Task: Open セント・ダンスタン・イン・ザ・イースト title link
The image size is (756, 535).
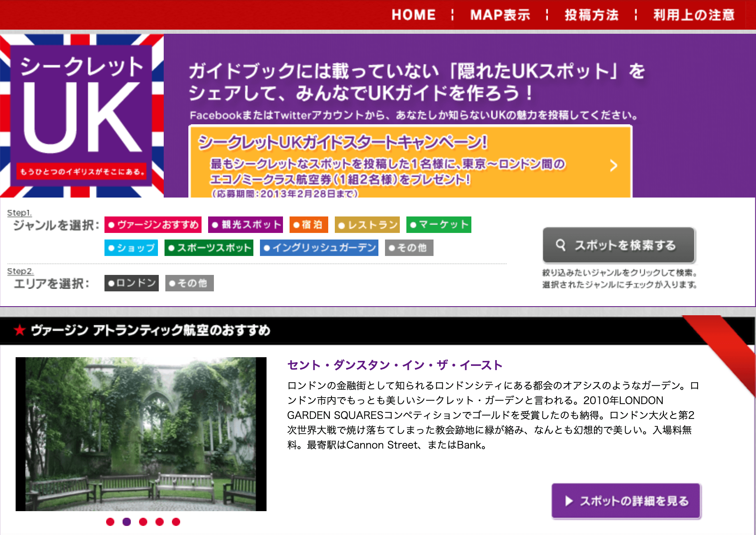Action: [x=394, y=365]
